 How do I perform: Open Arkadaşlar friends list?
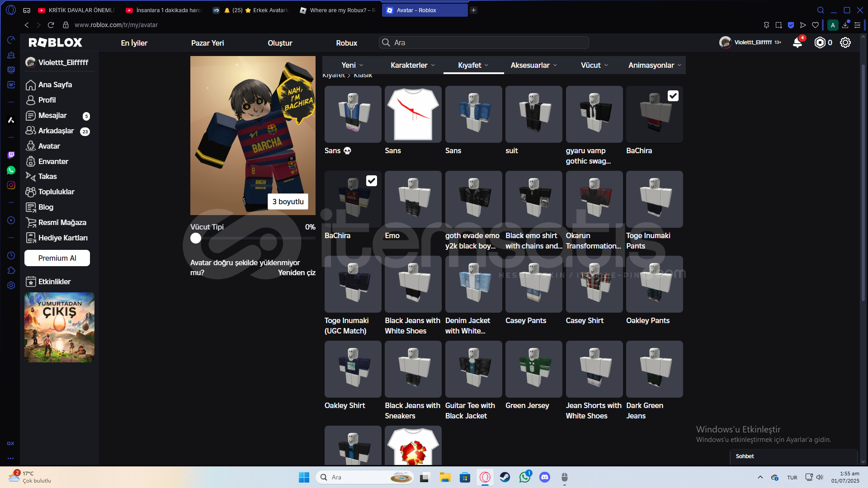click(x=56, y=131)
